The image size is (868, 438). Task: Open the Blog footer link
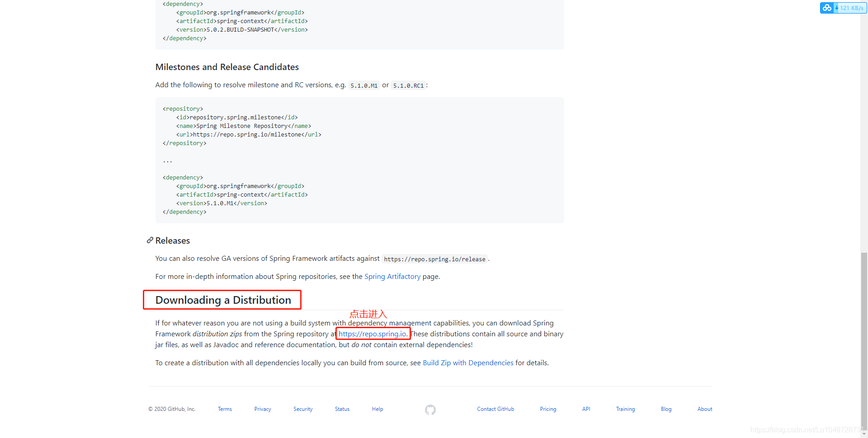(666, 409)
